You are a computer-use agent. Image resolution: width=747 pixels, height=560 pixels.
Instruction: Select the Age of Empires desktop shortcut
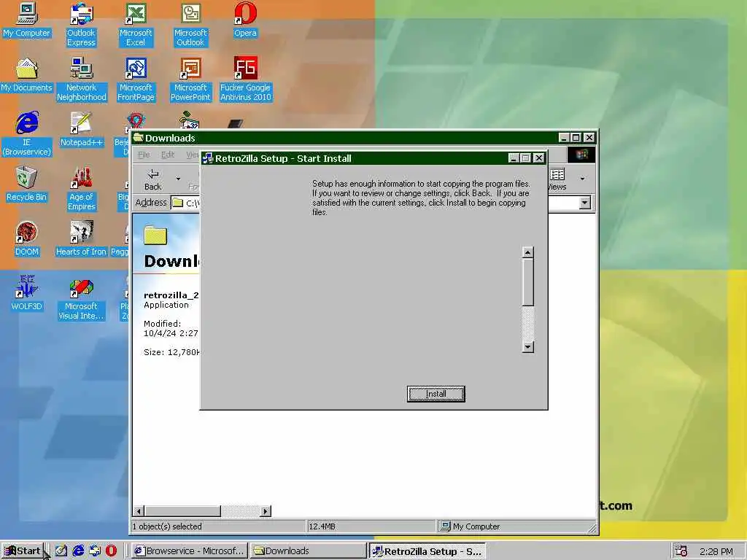coord(82,189)
